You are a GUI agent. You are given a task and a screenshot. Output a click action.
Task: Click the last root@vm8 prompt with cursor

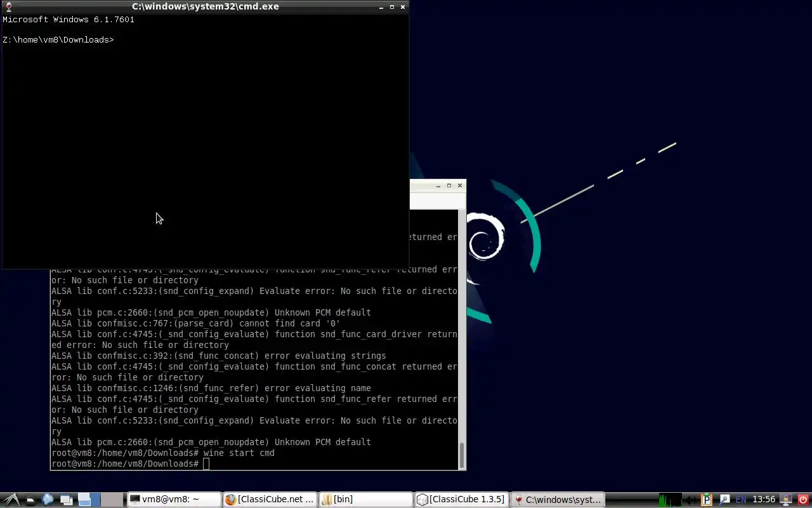(x=130, y=464)
